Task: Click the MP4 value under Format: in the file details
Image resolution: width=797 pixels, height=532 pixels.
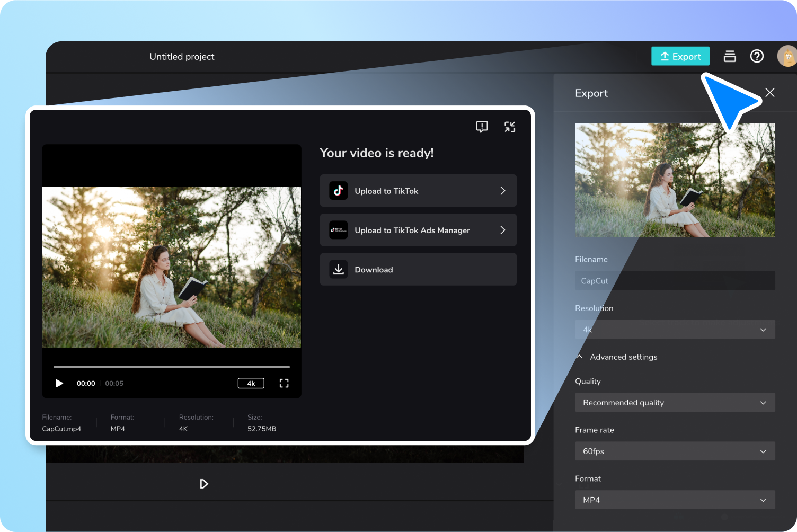Action: coord(118,429)
